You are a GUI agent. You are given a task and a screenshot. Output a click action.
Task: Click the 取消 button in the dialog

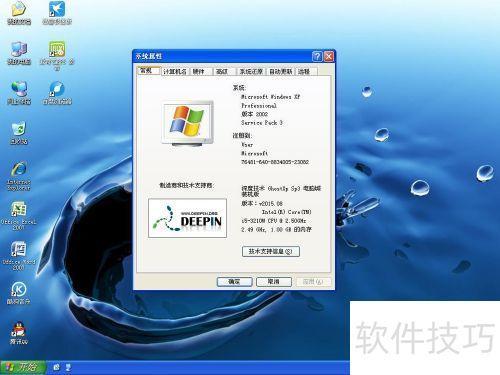(x=274, y=282)
